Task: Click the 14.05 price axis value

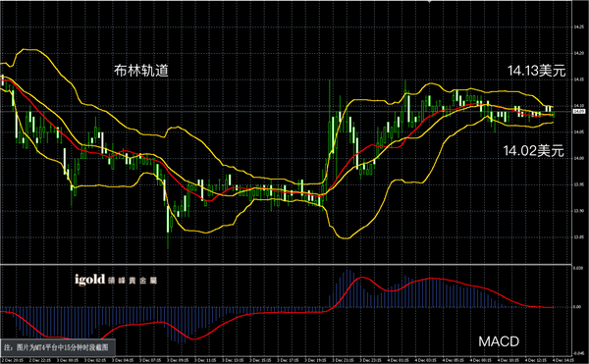Action: click(x=578, y=132)
